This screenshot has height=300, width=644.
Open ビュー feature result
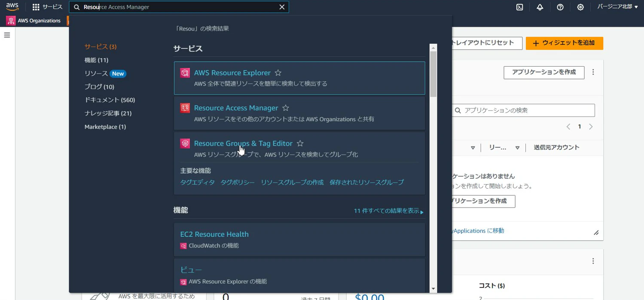(191, 270)
